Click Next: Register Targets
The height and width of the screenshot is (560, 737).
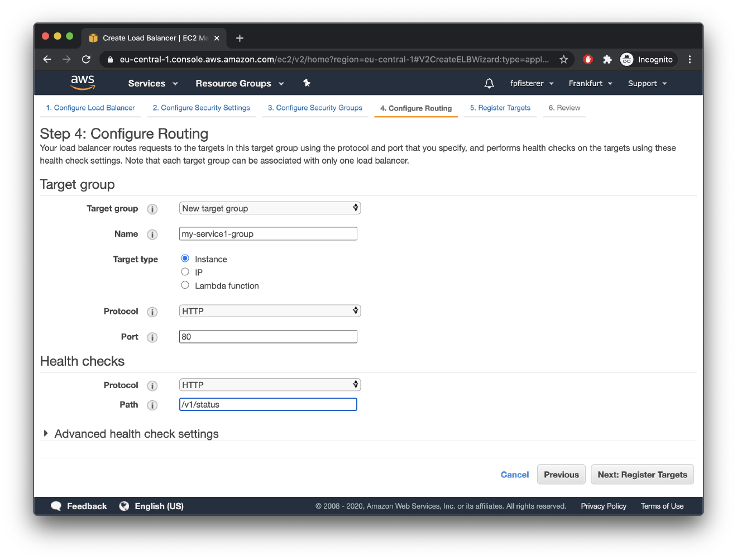coord(642,474)
